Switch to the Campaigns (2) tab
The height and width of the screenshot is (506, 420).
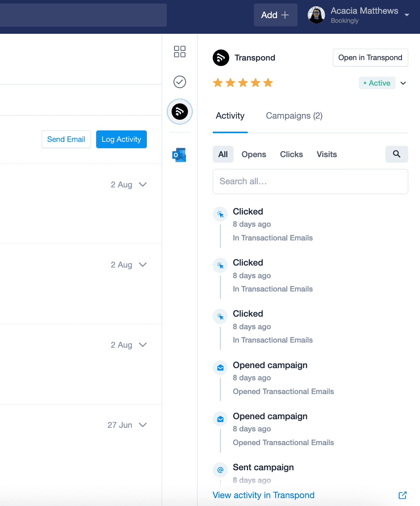point(294,116)
